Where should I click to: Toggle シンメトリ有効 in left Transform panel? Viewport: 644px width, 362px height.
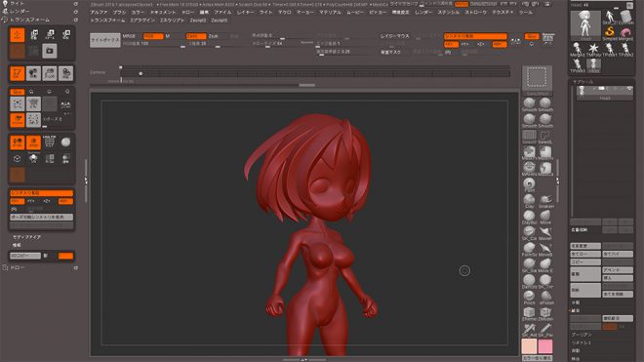click(x=42, y=193)
